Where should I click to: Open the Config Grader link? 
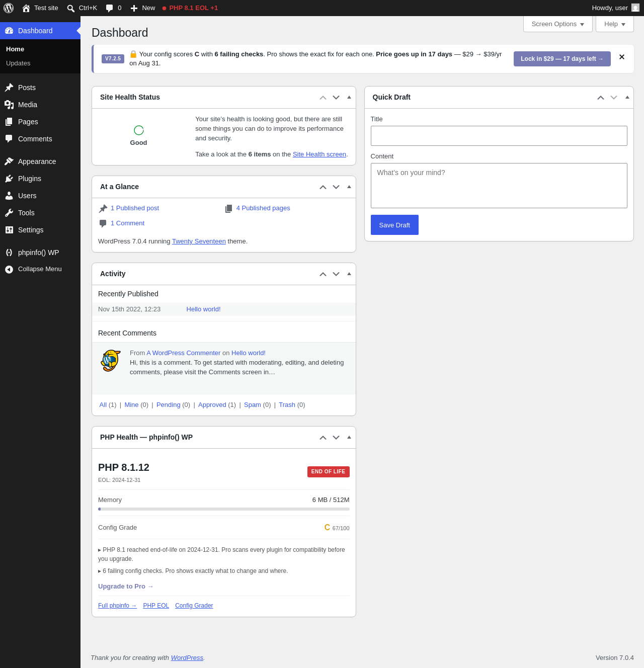(194, 606)
